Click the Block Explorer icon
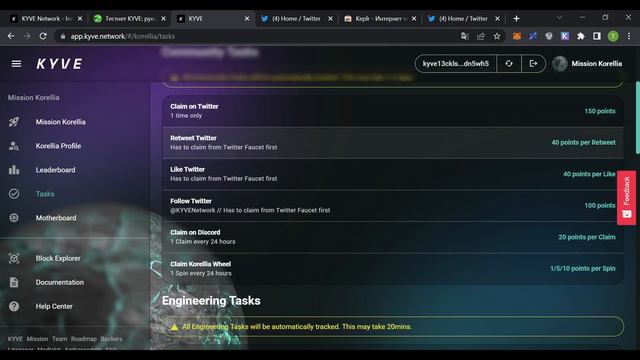 pyautogui.click(x=14, y=258)
